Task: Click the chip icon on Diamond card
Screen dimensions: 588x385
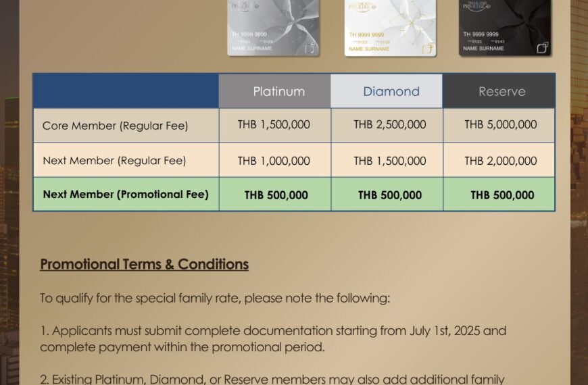Action: 428,48
